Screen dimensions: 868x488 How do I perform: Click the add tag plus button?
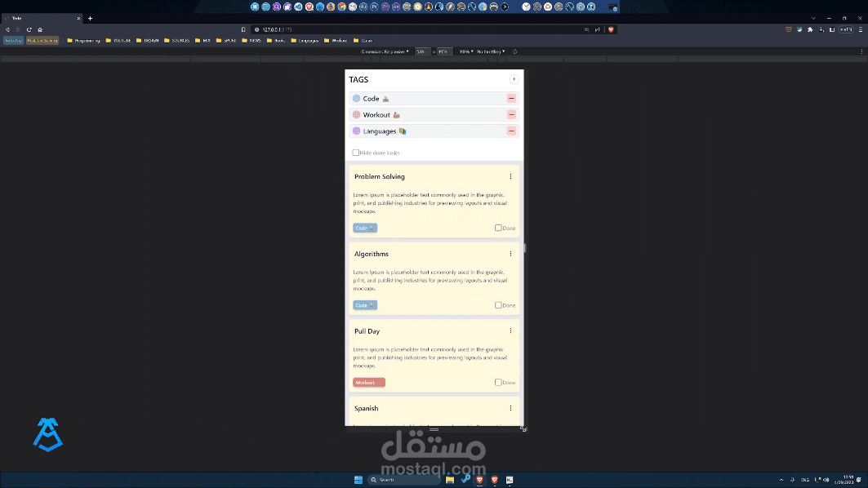click(x=514, y=79)
